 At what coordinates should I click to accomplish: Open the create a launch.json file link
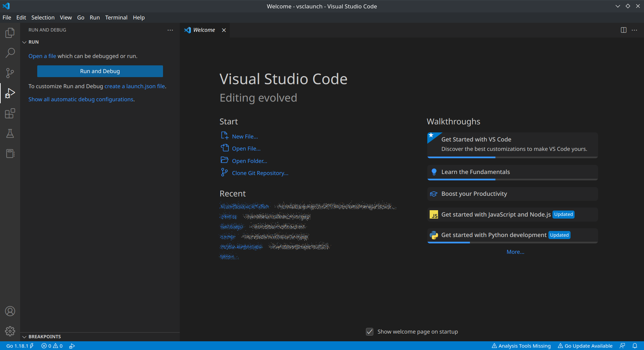134,86
